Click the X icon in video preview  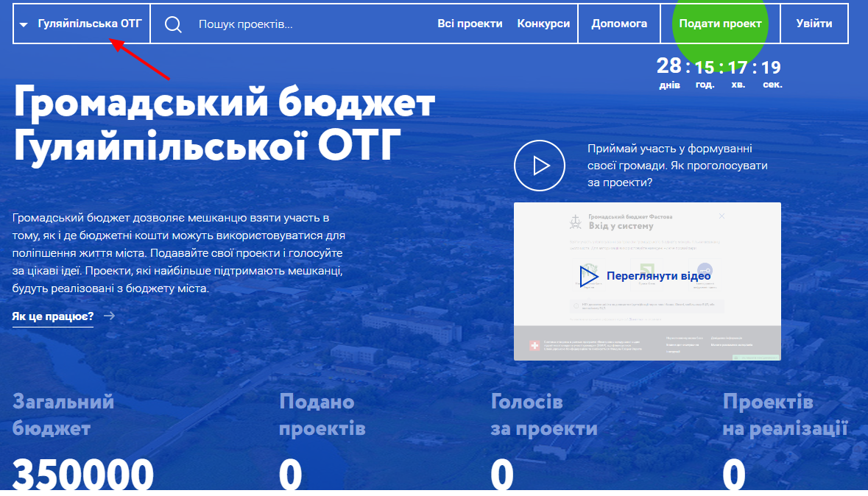coord(721,216)
